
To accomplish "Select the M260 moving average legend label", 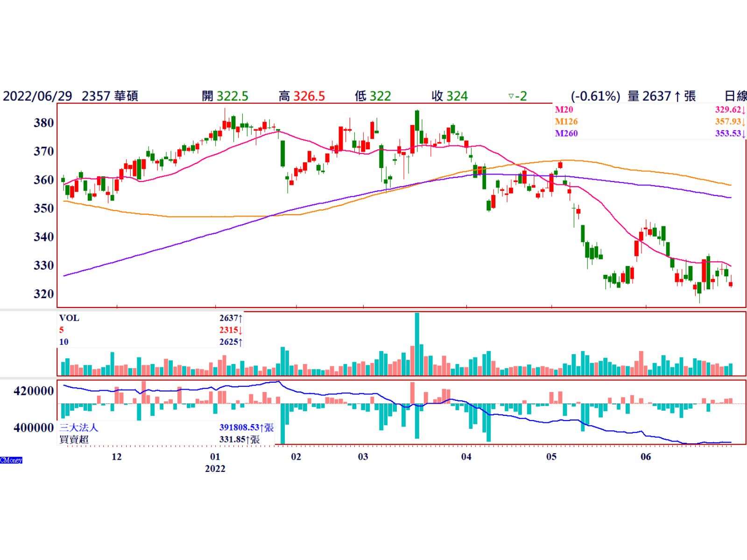I will point(566,133).
